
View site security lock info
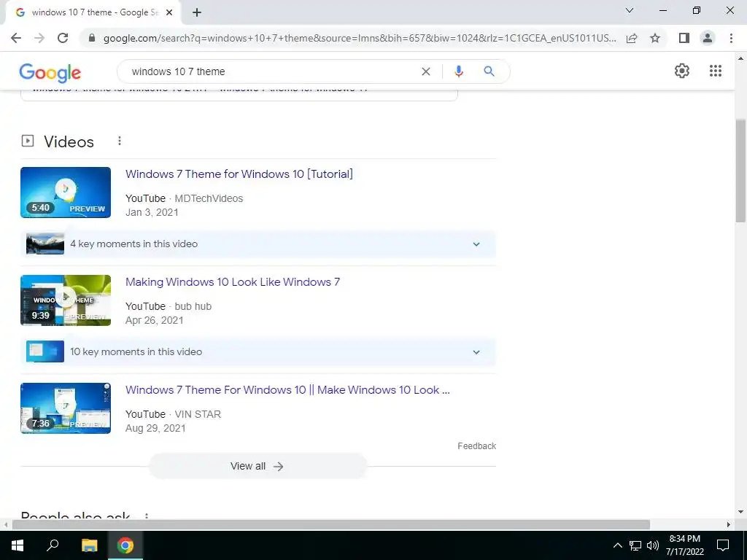92,38
